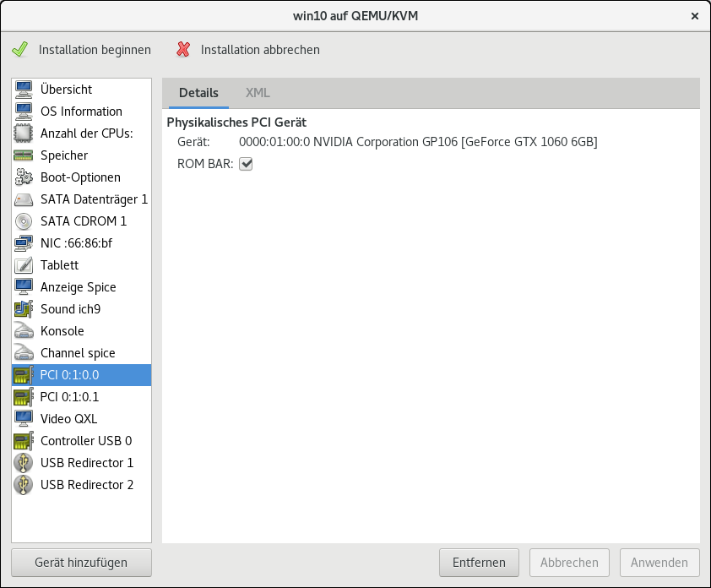The height and width of the screenshot is (588, 711).
Task: Click the green checkmark Installation beginnen icon
Action: 19,50
